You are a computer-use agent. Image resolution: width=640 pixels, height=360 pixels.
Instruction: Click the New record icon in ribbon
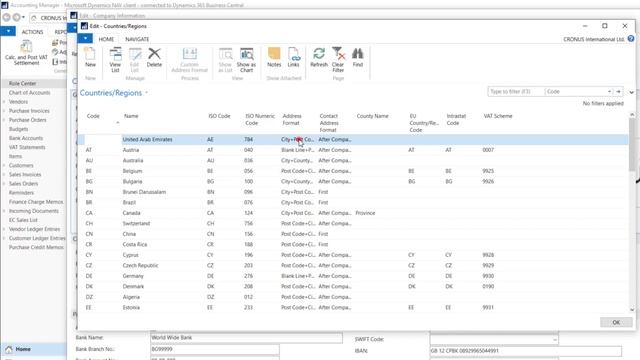[90, 57]
